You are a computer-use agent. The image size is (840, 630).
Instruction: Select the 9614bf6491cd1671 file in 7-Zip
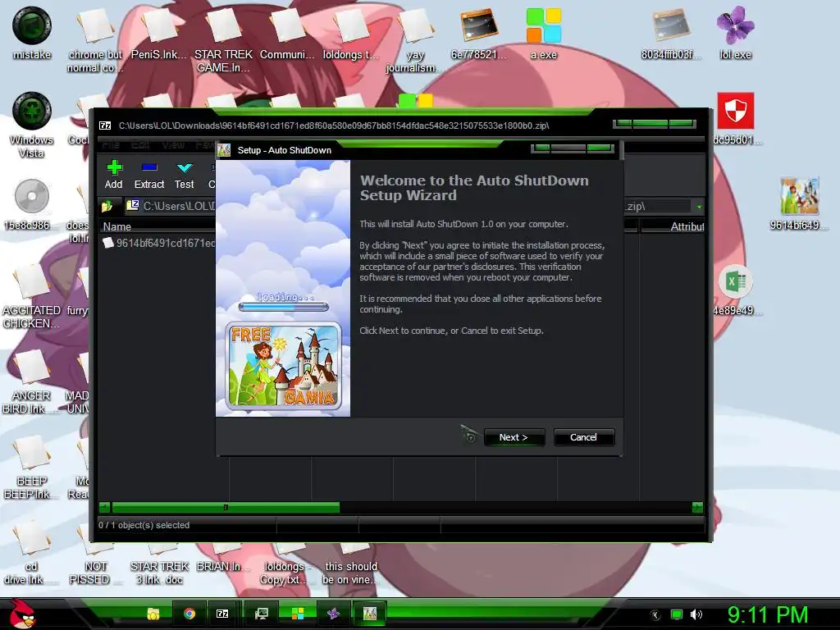[159, 243]
